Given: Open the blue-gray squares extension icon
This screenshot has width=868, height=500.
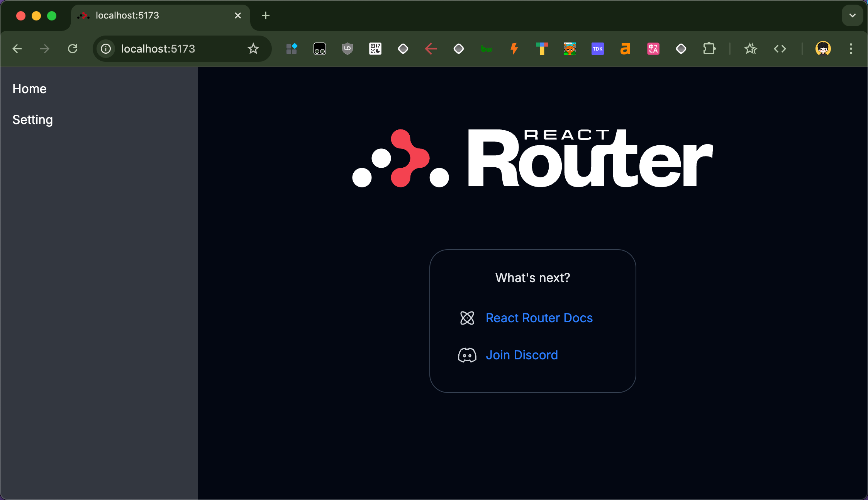Looking at the screenshot, I should tap(292, 49).
